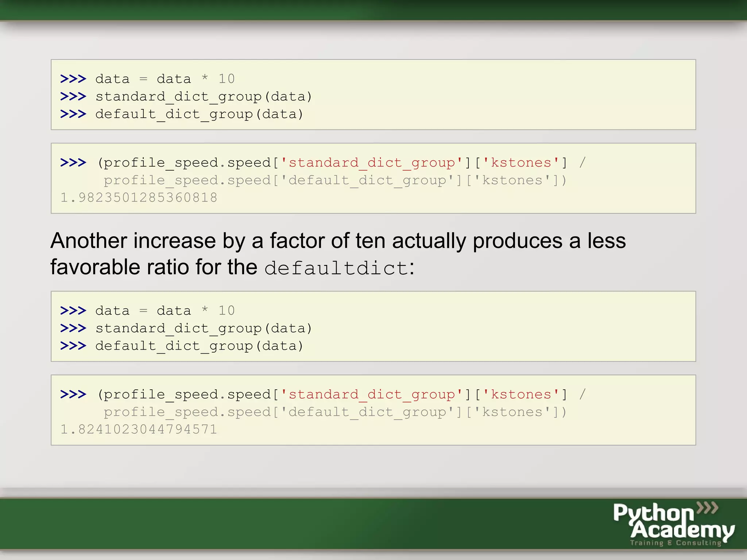The image size is (747, 560).
Task: Click the result value 1.9823501285360818
Action: tap(139, 198)
